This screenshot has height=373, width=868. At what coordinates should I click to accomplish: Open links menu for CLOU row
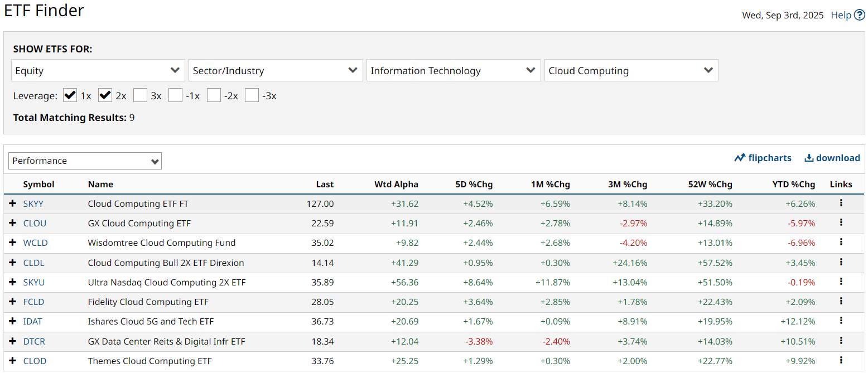point(841,222)
